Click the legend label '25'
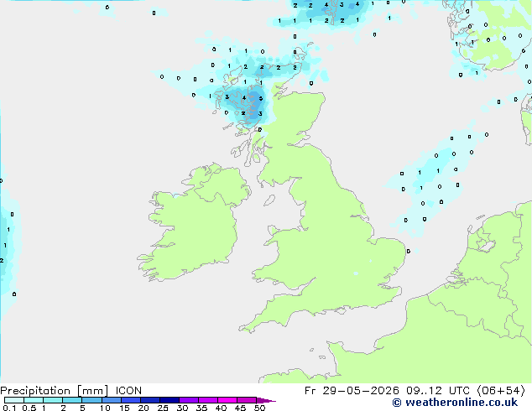Viewport: 532px width, 411px height. coord(163,408)
